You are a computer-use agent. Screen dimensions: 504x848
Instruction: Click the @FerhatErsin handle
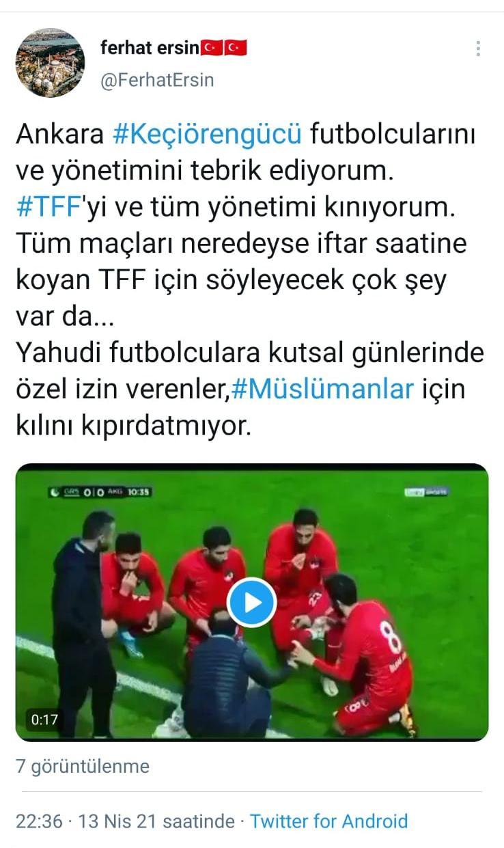(x=157, y=80)
